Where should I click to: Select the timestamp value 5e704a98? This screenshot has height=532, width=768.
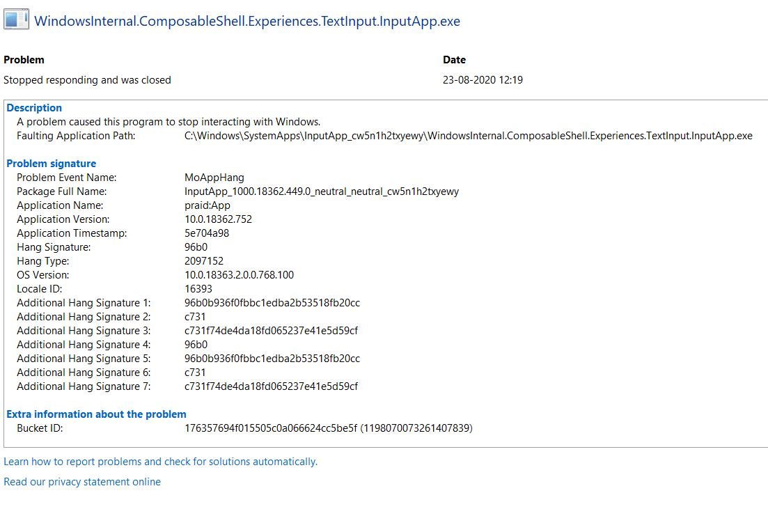tap(207, 233)
